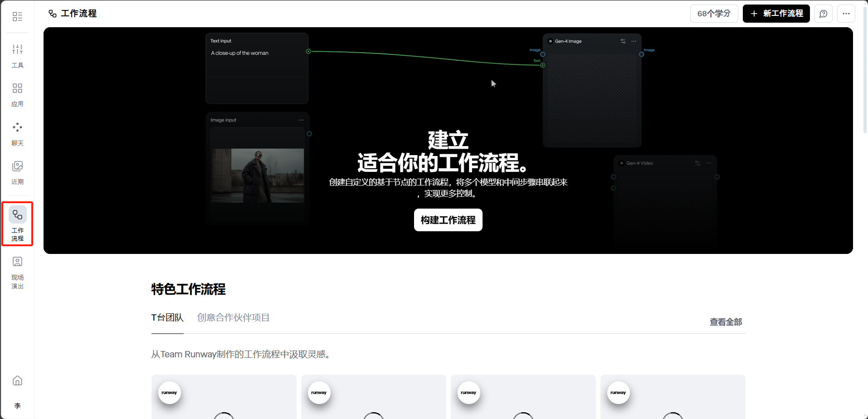Open the top-right three-dots more menu

point(846,14)
